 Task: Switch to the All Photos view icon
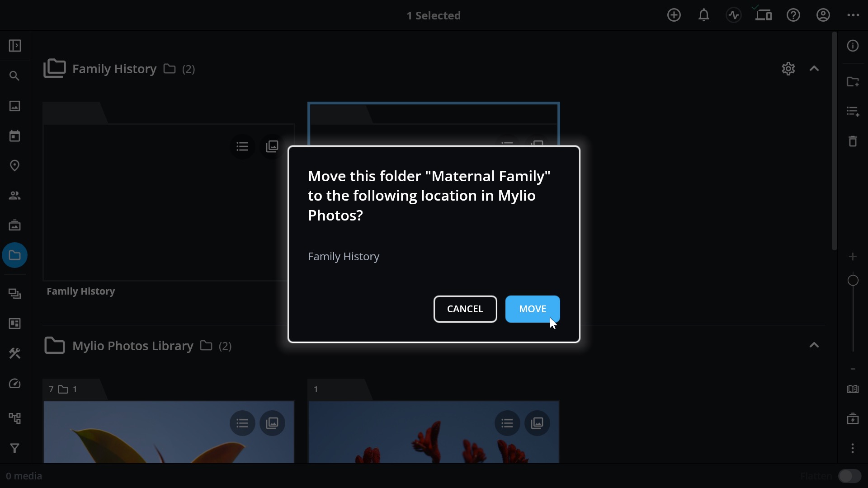point(15,106)
